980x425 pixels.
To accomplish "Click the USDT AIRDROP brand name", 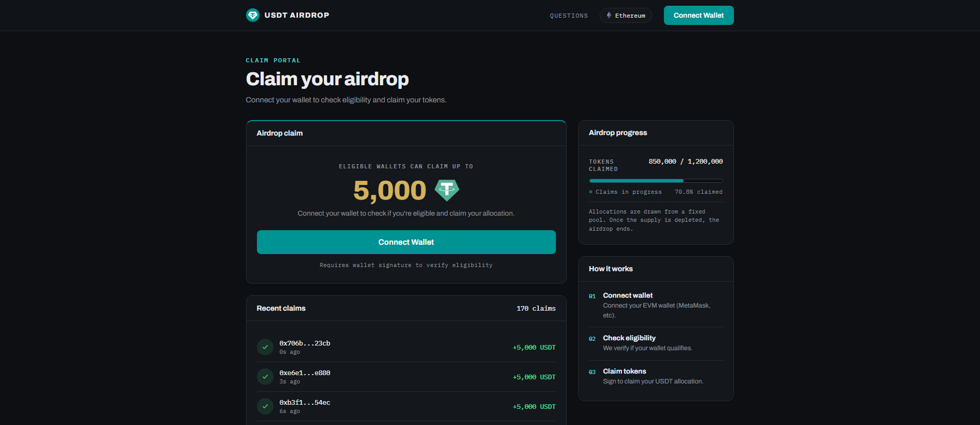I will [297, 15].
